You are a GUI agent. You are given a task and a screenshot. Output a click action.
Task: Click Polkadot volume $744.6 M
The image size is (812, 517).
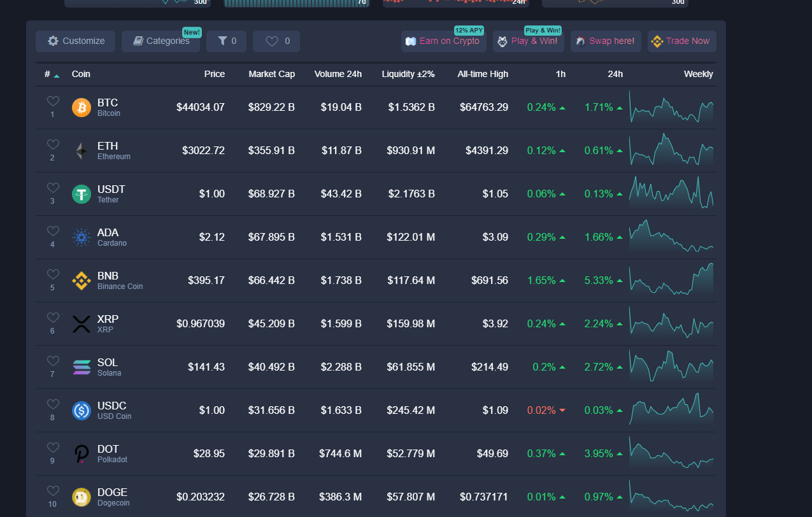click(x=341, y=453)
